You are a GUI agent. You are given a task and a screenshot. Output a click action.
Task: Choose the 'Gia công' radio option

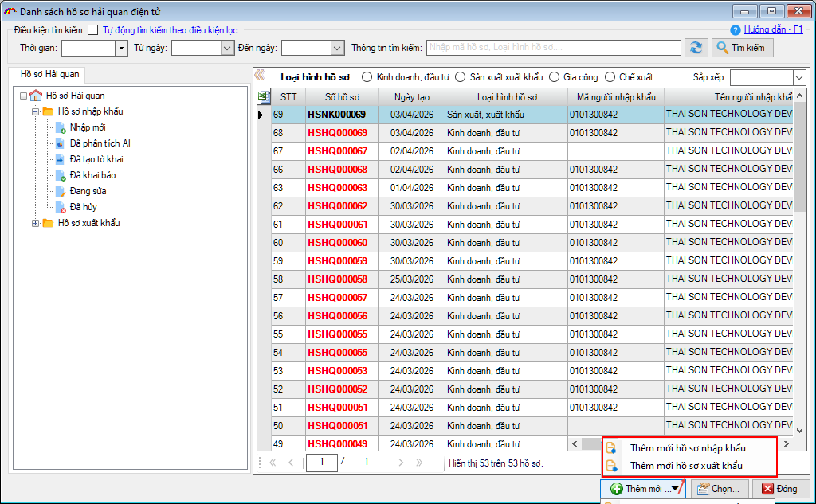[555, 77]
